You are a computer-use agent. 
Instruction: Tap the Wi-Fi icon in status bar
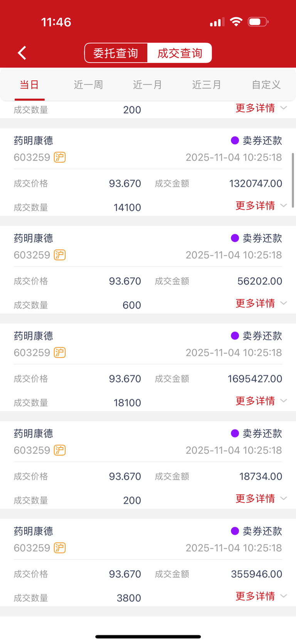(x=236, y=22)
